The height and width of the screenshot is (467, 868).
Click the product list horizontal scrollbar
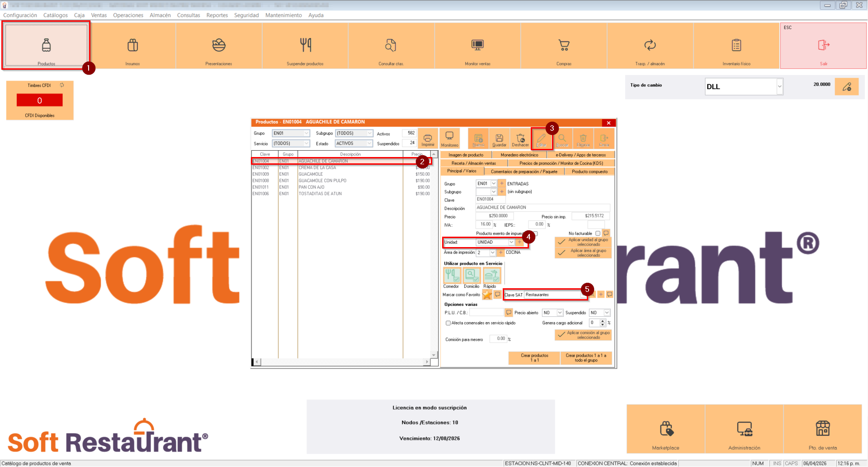341,362
